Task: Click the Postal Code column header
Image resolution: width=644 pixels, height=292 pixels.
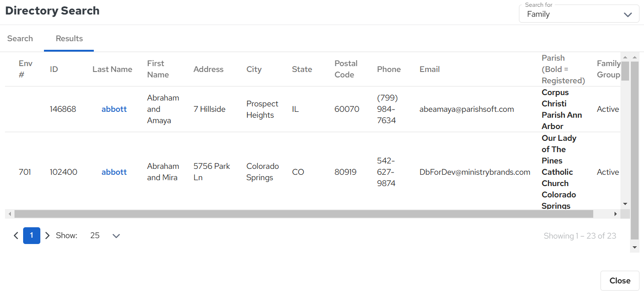Action: pos(346,69)
